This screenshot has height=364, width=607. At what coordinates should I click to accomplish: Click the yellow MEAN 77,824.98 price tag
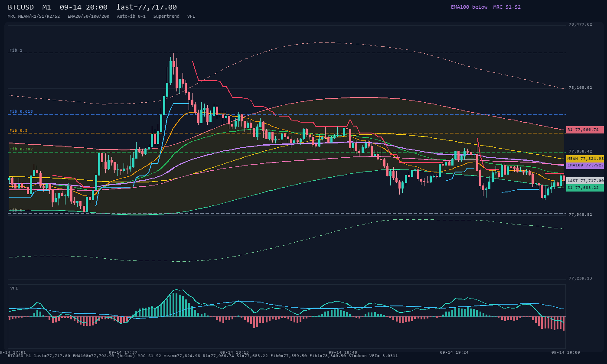tap(585, 159)
